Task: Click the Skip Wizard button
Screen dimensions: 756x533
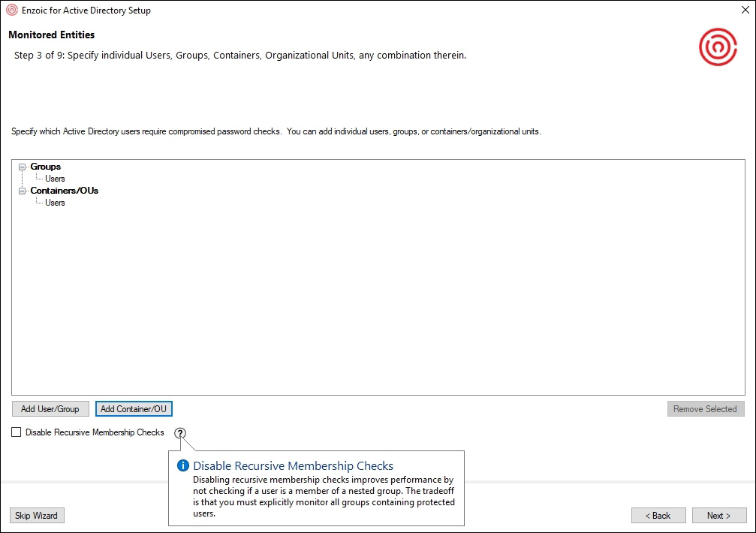Action: coord(37,516)
